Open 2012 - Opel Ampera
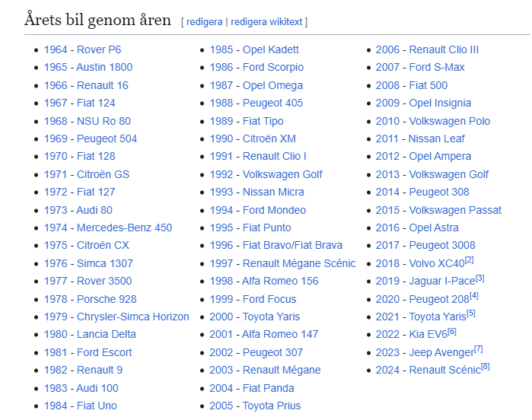 [x=423, y=156]
